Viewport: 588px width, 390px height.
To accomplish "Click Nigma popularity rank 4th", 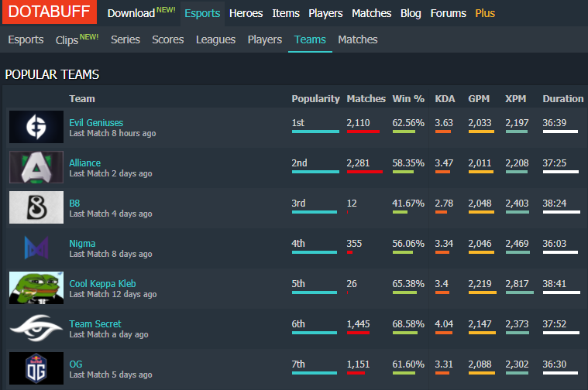I will coord(298,244).
